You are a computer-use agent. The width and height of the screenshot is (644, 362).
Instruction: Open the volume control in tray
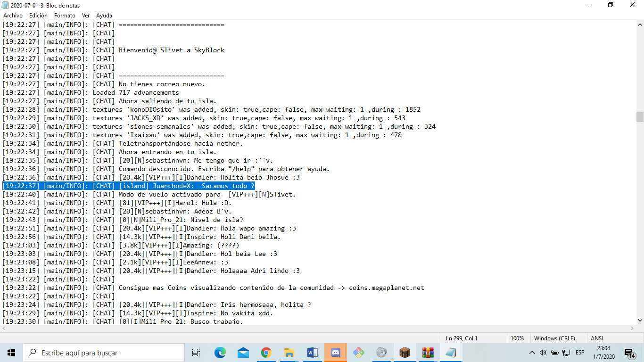543,353
